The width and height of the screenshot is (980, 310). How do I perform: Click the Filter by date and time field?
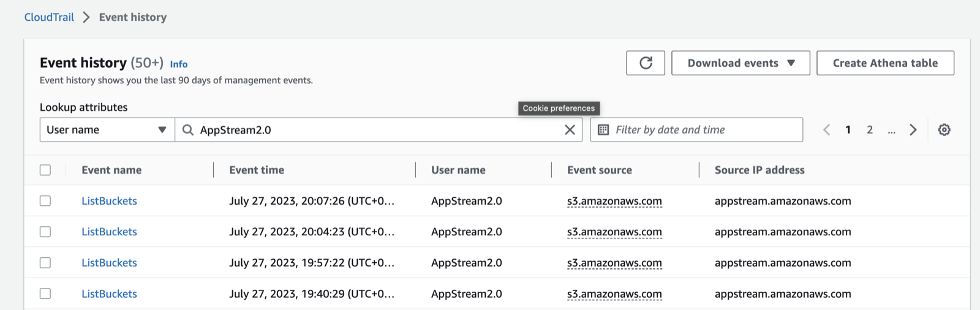click(x=696, y=130)
